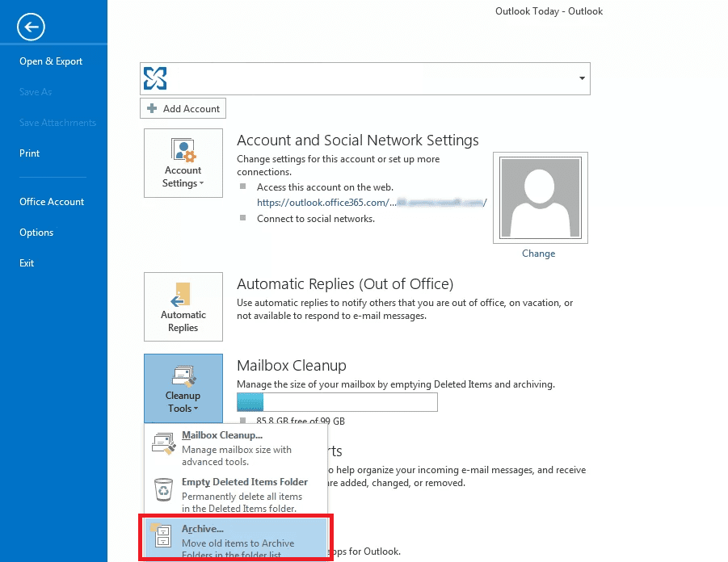Open the Open & Export page
Screen dimensions: 728x562
pyautogui.click(x=51, y=61)
